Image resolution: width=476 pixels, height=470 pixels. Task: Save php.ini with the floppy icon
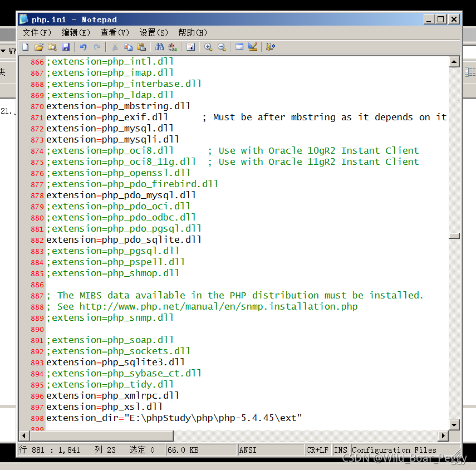click(x=66, y=47)
